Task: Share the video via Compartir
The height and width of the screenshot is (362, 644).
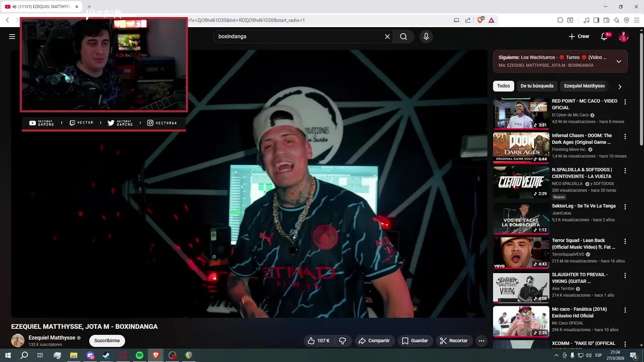Action: pos(374,340)
